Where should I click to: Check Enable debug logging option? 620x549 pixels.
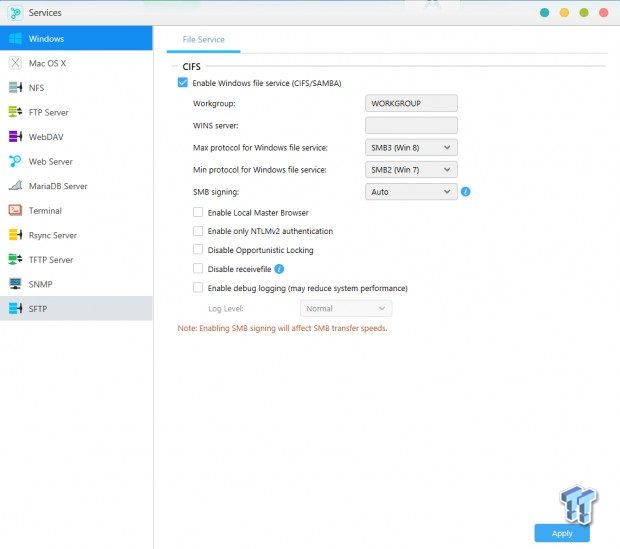pos(198,288)
